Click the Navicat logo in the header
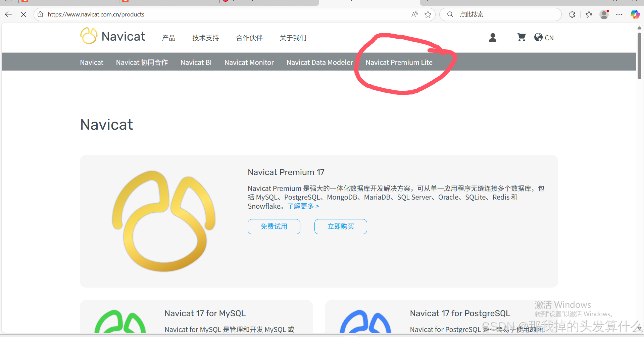Image resolution: width=644 pixels, height=337 pixels. point(113,36)
